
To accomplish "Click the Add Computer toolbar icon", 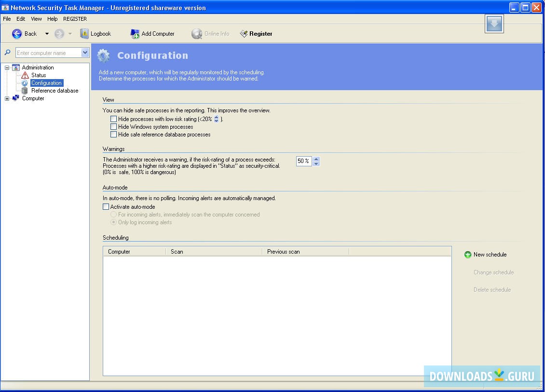I will point(135,34).
